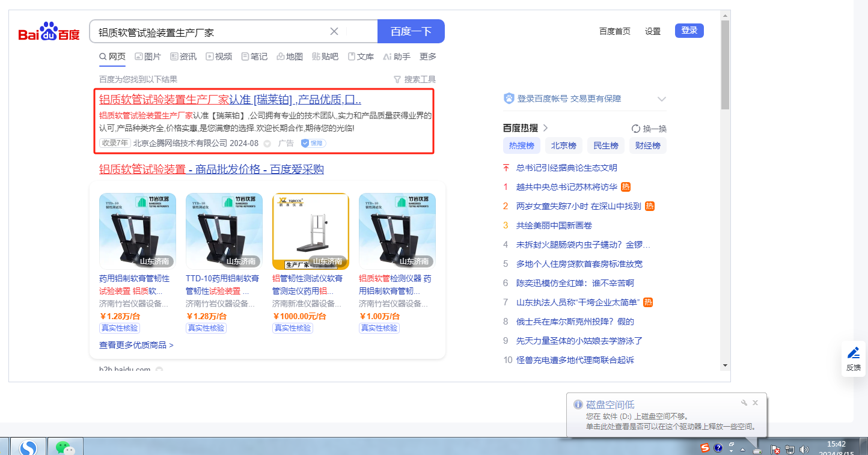Switch to the 图片 tab

(x=148, y=56)
